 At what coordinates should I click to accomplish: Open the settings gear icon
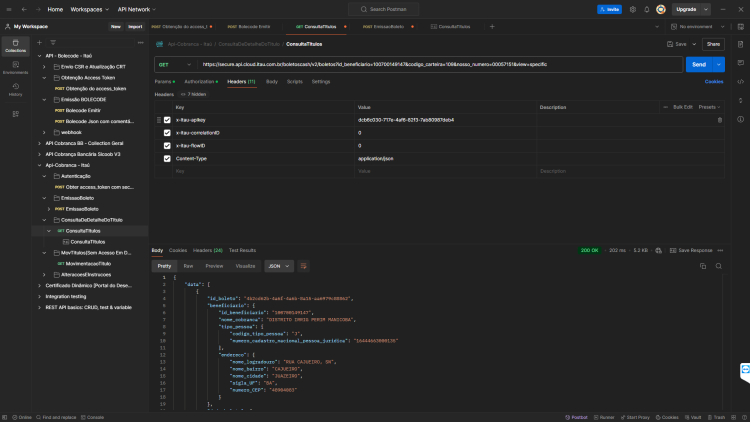633,10
